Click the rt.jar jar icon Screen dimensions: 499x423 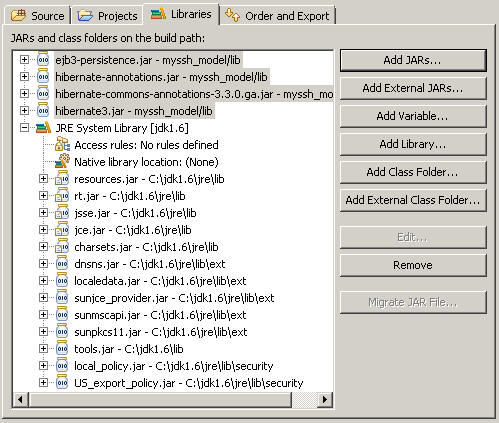point(62,196)
